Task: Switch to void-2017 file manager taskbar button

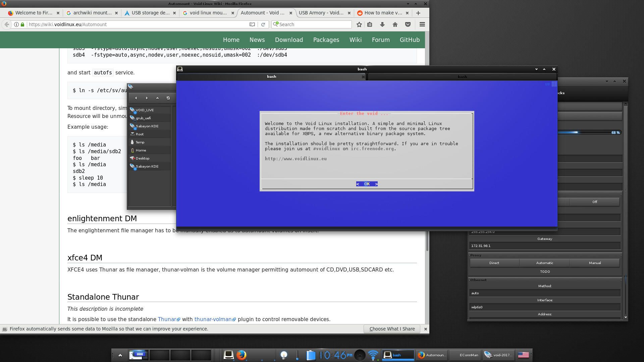Action: 499,355
